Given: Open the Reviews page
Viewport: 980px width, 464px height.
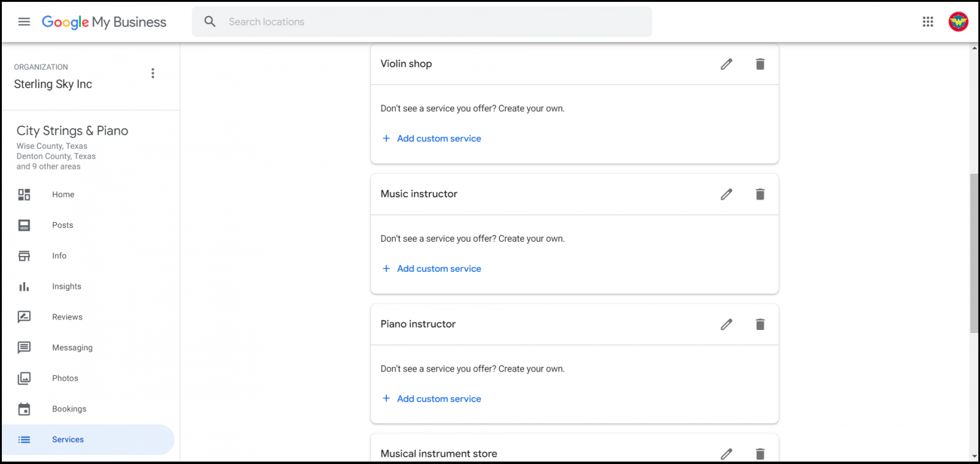Looking at the screenshot, I should (x=67, y=317).
